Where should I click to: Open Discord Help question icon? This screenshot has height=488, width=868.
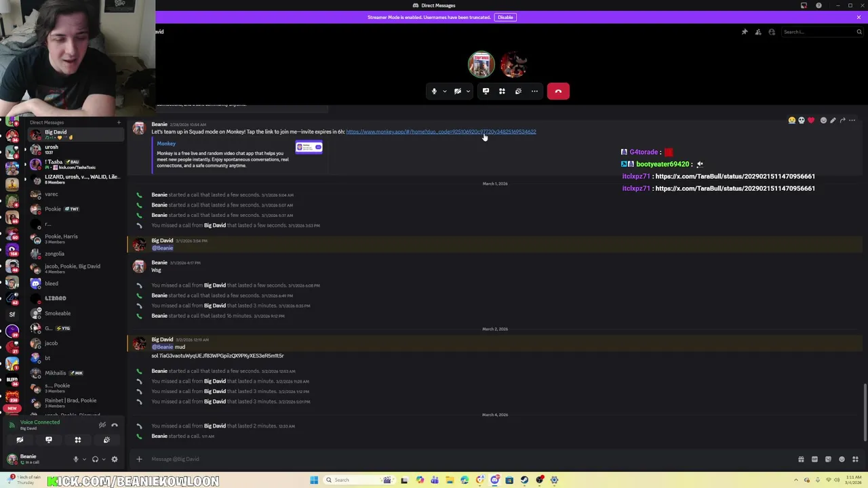(818, 5)
